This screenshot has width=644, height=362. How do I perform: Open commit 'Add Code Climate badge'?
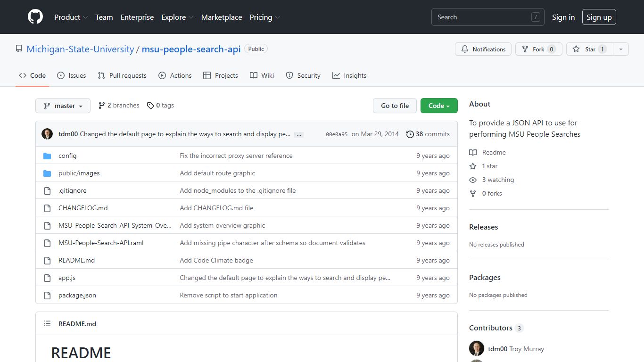[x=216, y=260]
